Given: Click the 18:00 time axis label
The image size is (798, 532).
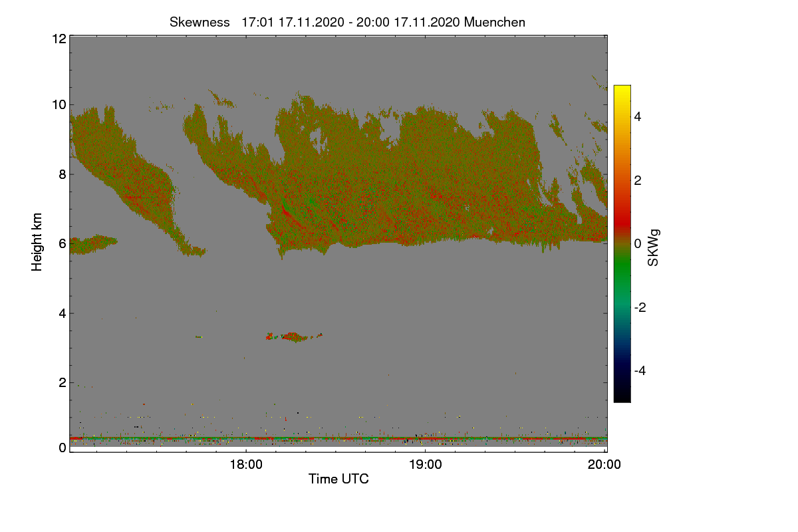Looking at the screenshot, I should point(245,465).
